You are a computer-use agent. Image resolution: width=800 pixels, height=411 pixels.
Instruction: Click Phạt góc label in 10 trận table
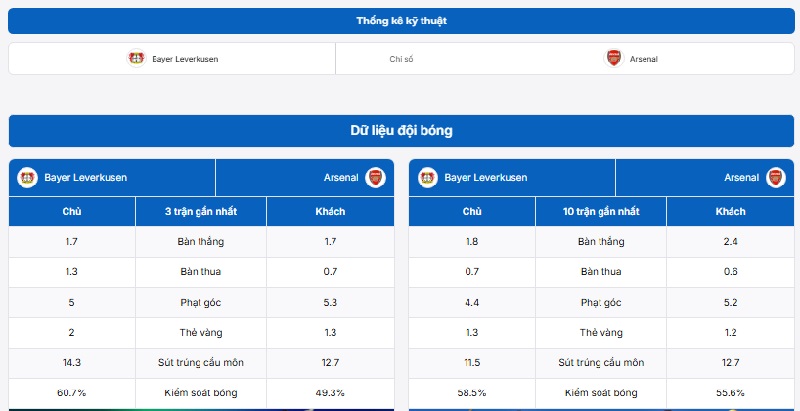(601, 302)
